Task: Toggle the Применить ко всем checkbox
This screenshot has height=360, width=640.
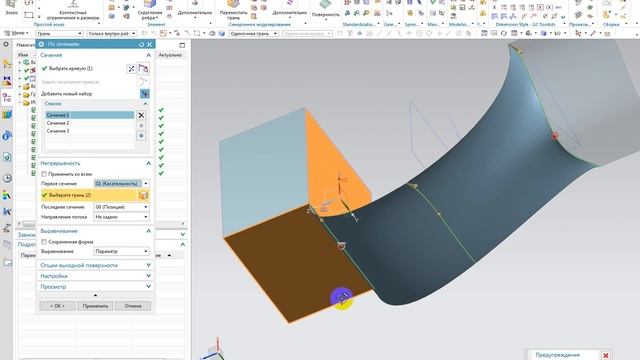Action: coord(44,174)
